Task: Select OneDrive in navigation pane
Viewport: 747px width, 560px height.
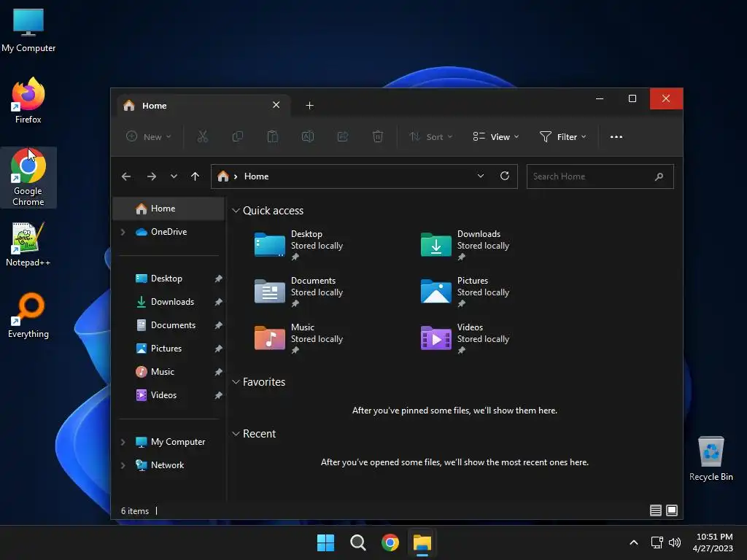Action: (169, 232)
